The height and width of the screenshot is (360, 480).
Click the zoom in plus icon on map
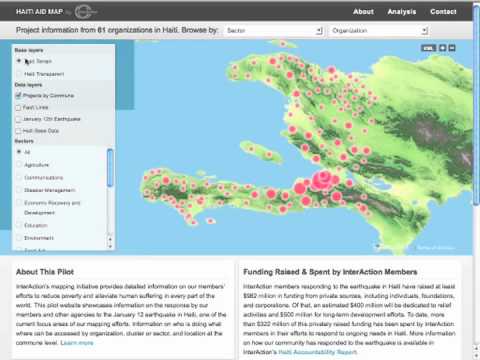(442, 48)
